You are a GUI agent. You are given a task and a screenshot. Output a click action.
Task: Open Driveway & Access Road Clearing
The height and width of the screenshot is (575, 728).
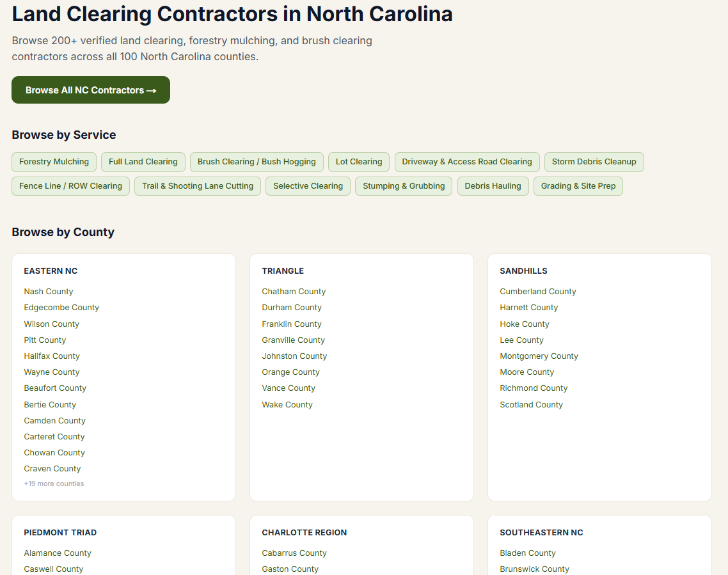(x=466, y=162)
